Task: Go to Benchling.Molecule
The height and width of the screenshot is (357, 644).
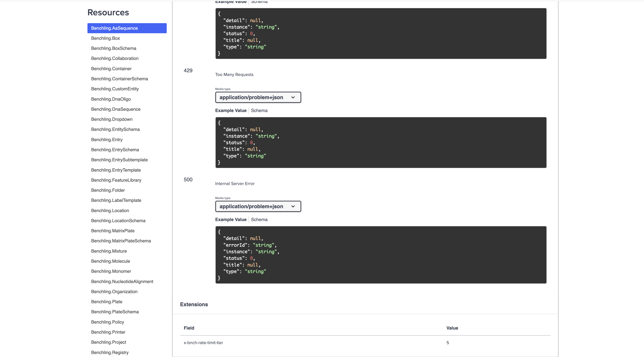Action: tap(110, 261)
